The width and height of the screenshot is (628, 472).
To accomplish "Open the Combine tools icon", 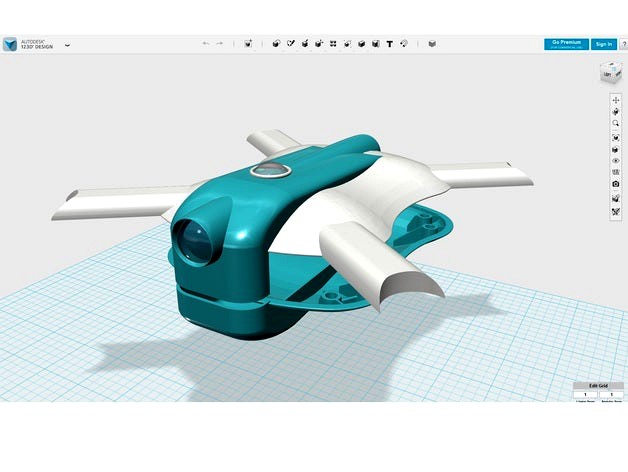I will point(362,44).
